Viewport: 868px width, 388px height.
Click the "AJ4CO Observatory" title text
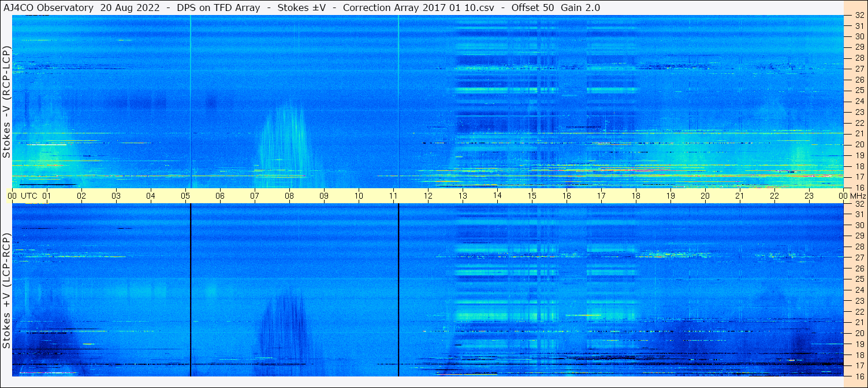pos(49,8)
